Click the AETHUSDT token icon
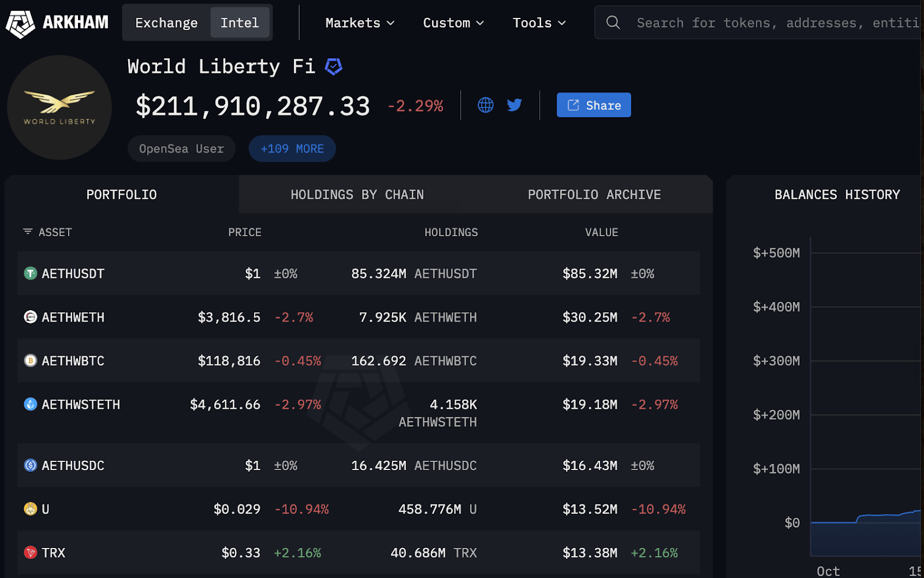The image size is (924, 578). click(x=29, y=273)
